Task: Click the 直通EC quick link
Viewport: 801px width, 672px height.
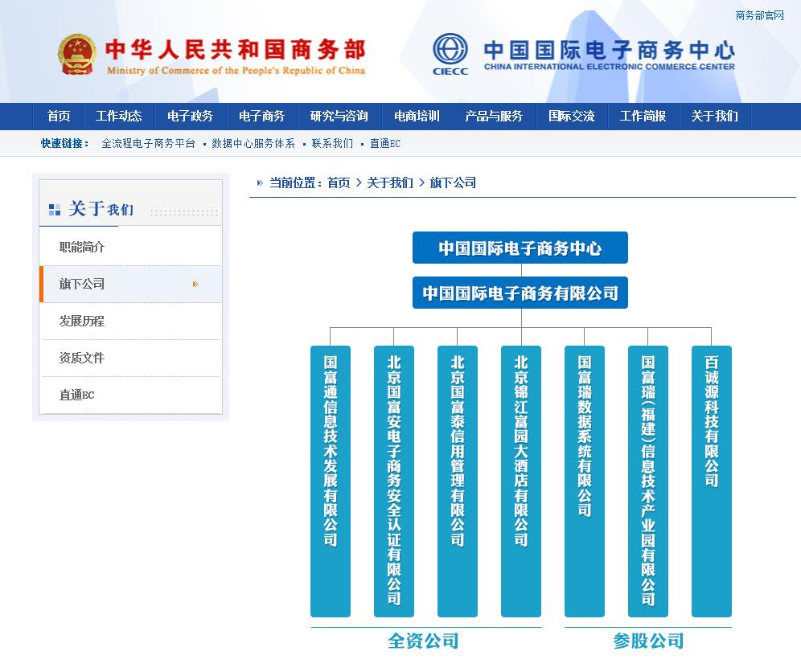Action: click(x=385, y=144)
